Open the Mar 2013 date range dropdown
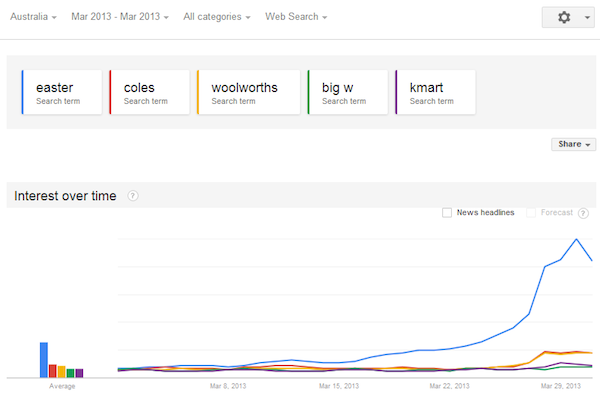 (x=120, y=17)
